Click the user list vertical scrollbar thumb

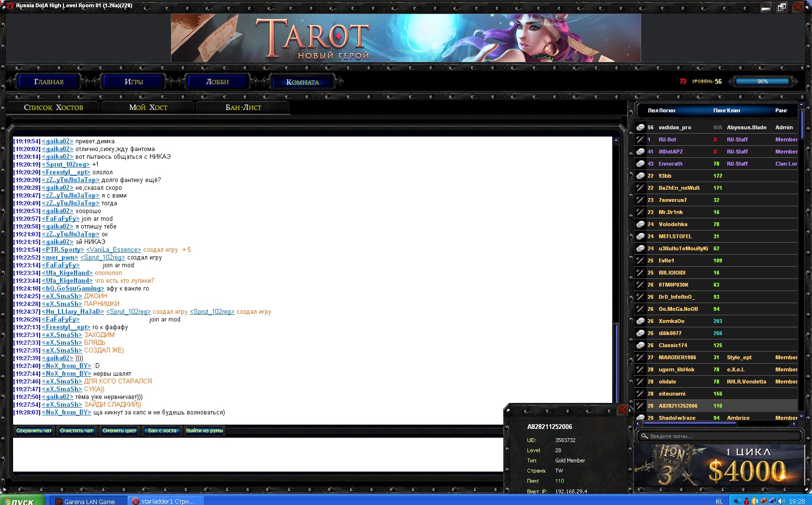801,124
